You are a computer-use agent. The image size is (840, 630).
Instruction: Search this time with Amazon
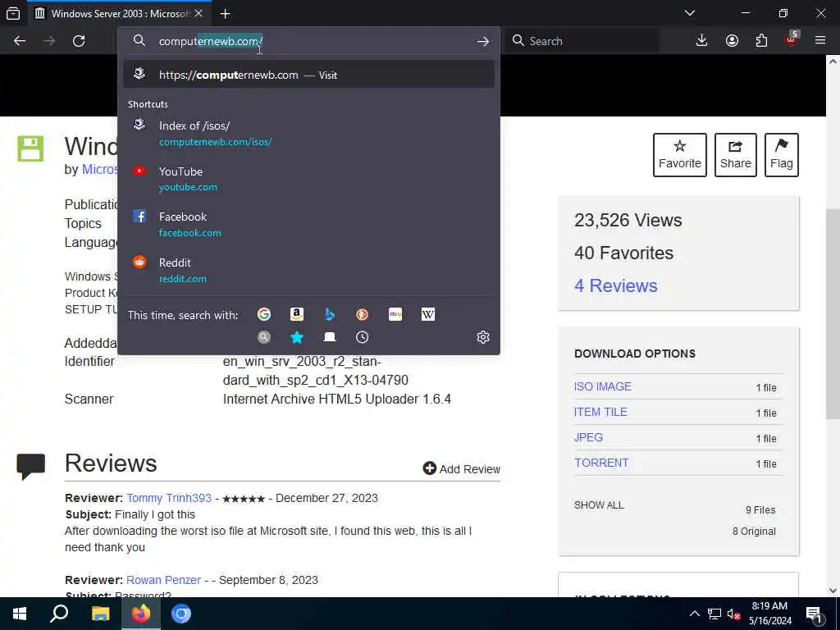tap(297, 314)
